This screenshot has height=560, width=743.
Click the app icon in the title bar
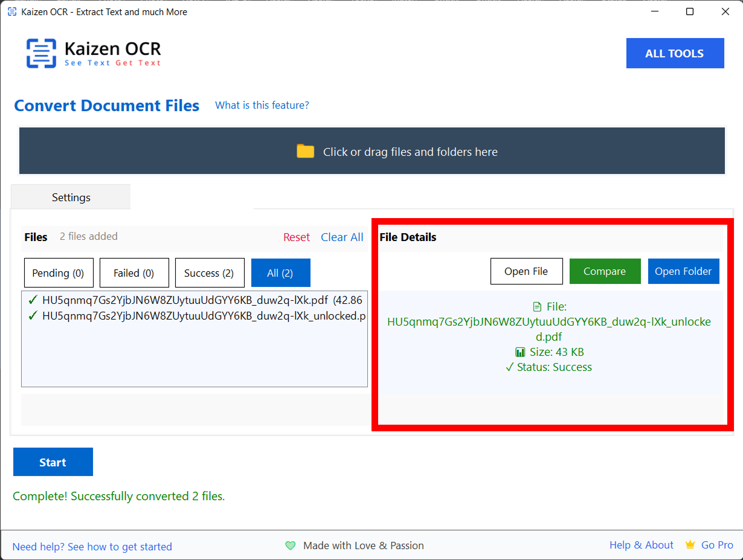point(12,11)
